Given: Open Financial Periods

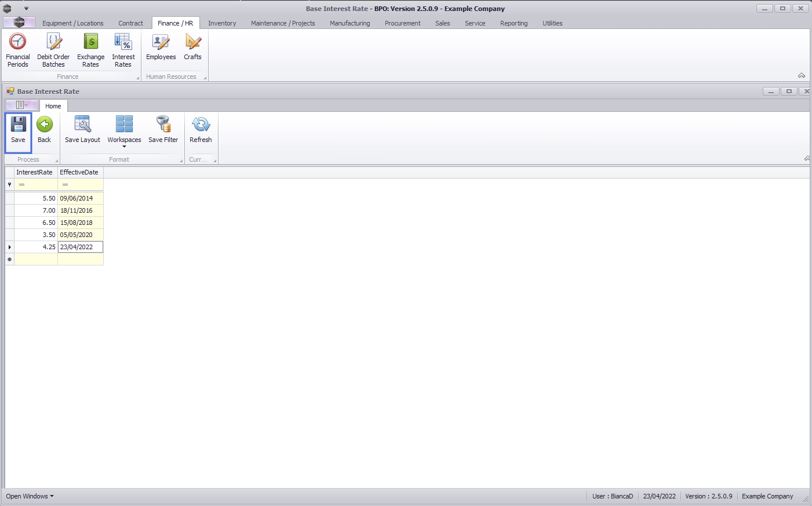Looking at the screenshot, I should click(18, 50).
